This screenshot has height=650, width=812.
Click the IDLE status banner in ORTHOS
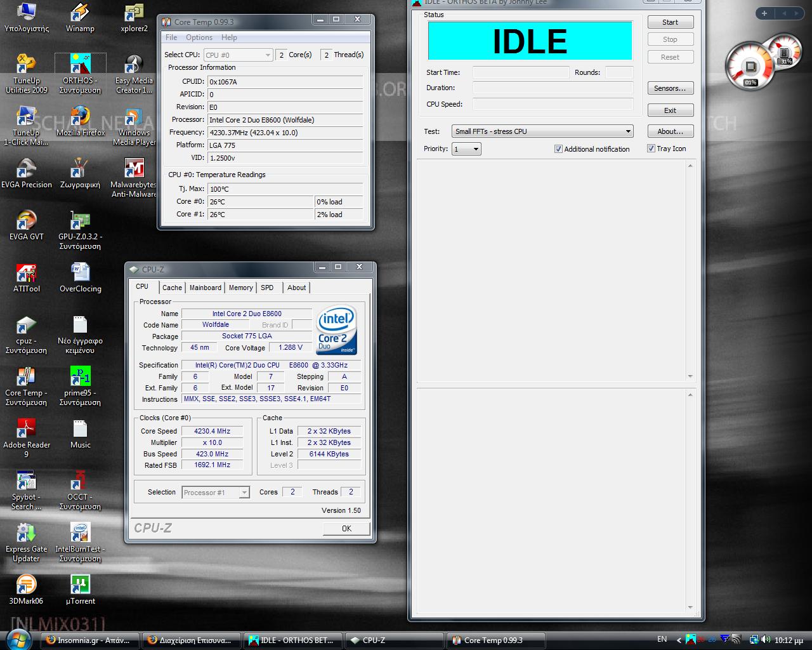tap(530, 41)
